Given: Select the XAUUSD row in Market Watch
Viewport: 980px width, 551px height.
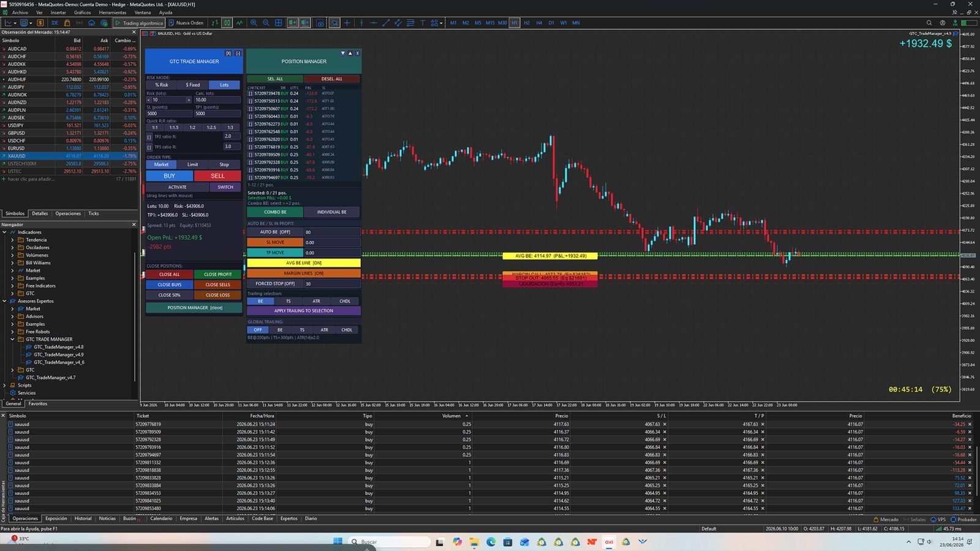Looking at the screenshot, I should coord(69,156).
